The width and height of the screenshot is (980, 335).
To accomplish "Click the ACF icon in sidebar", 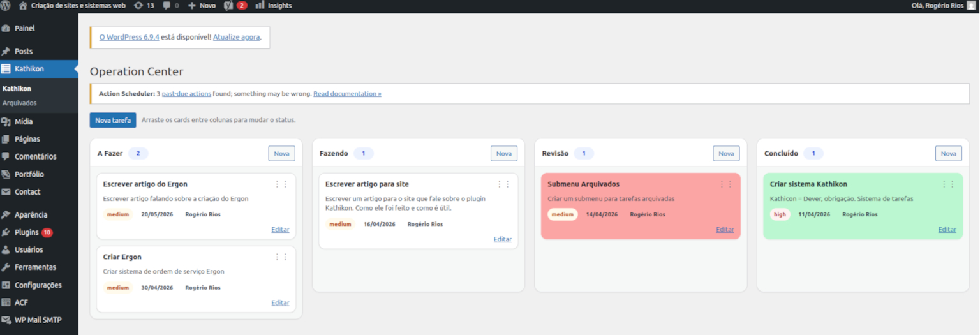I will coord(6,302).
